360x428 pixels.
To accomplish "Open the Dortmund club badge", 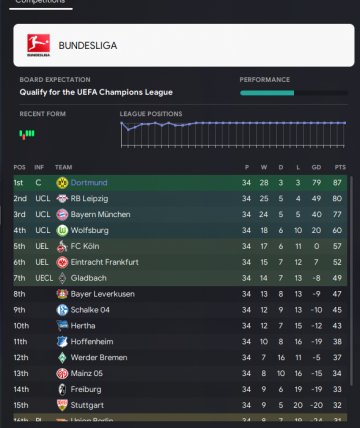I will tap(62, 183).
